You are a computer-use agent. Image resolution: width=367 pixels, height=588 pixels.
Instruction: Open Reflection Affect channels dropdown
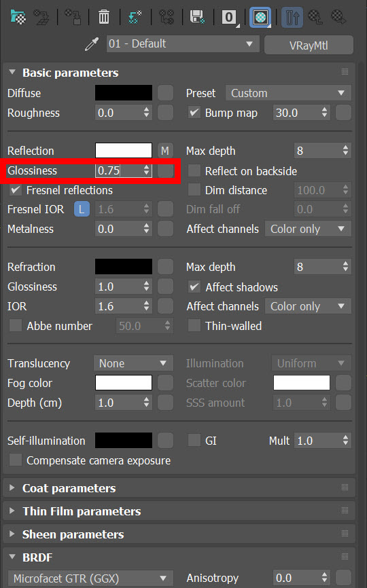click(308, 229)
